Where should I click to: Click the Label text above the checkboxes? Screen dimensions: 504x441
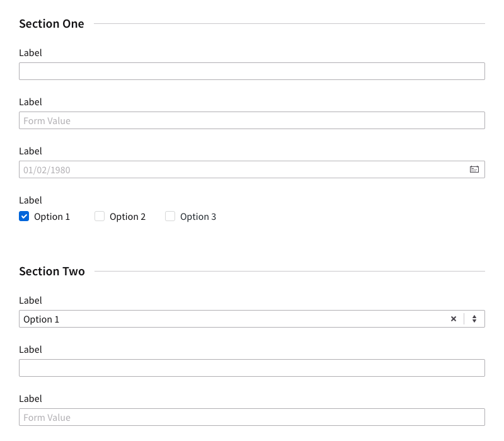pyautogui.click(x=30, y=200)
